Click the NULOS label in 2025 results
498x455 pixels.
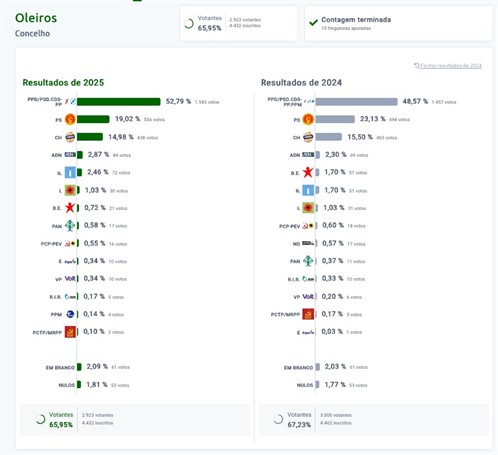click(x=67, y=385)
